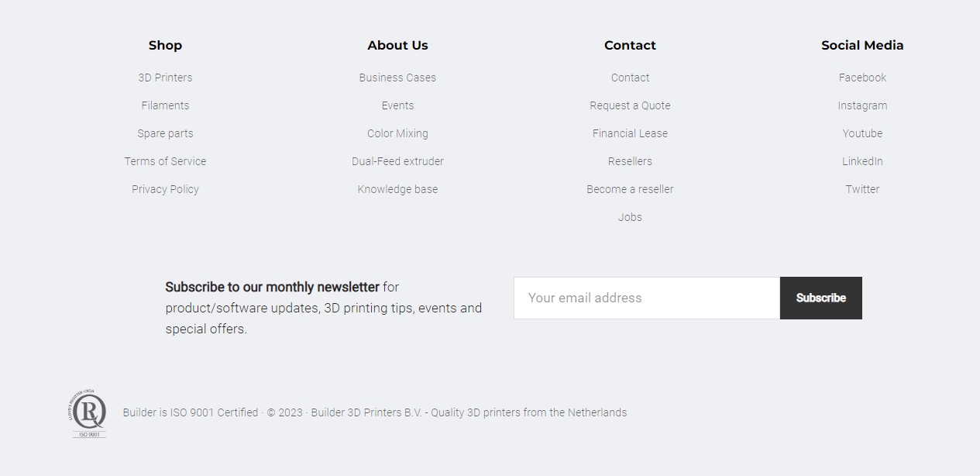Visit the Color Mixing page

coord(397,133)
